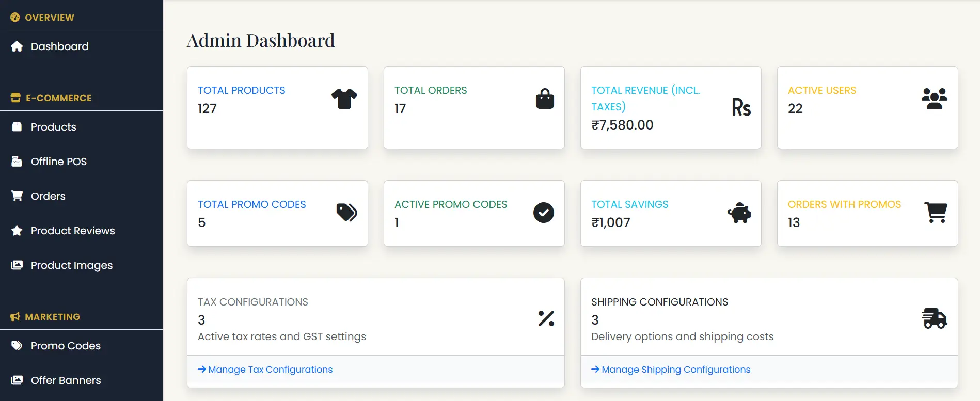This screenshot has width=980, height=401.
Task: Click the t-shirt icon on Total Products card
Action: [344, 99]
